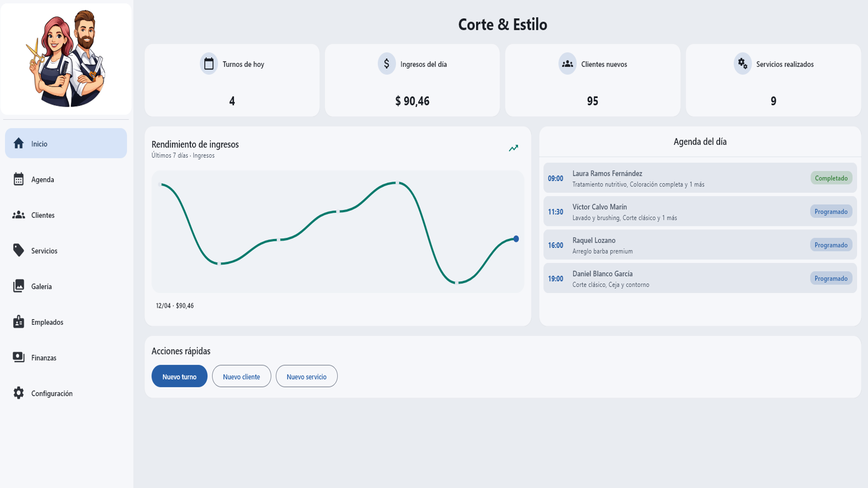Screen dimensions: 868x488
Task: Click the gears icon in Servicios realizados
Action: (x=742, y=64)
